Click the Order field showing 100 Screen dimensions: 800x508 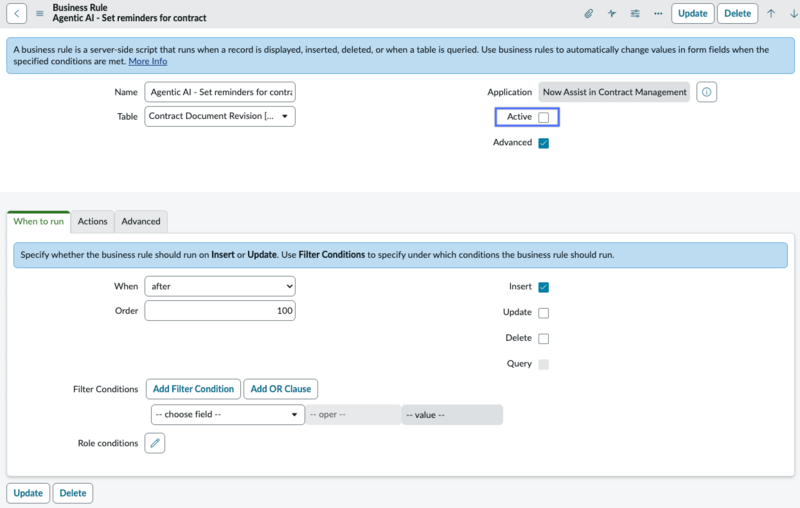point(220,311)
